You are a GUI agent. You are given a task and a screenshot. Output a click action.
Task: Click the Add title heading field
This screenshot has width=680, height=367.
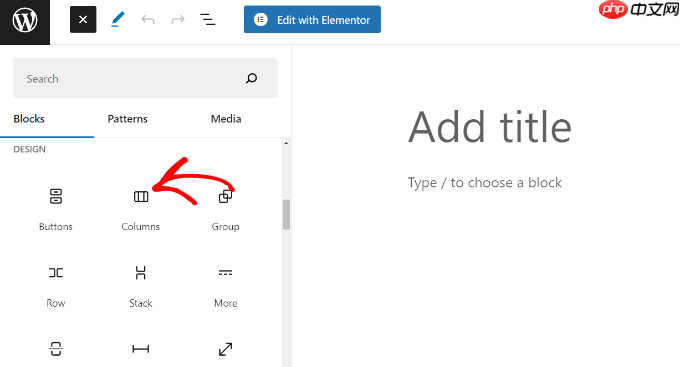tap(490, 127)
